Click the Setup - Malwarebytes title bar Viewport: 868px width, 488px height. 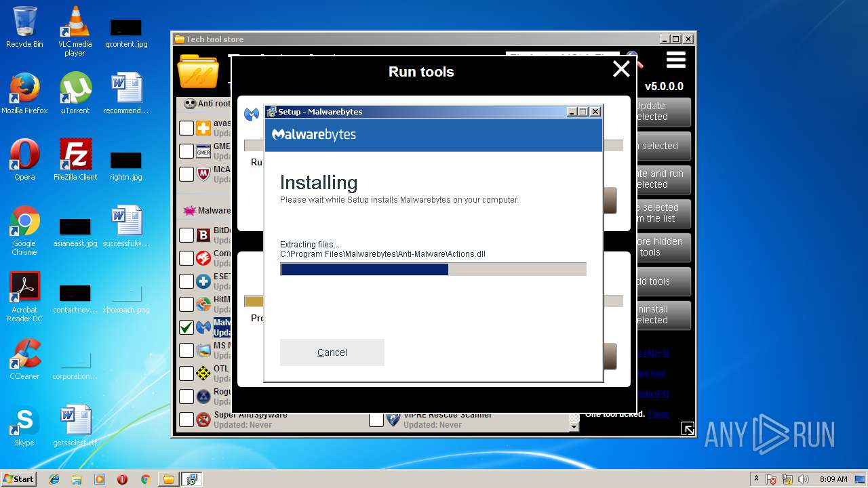tap(414, 112)
